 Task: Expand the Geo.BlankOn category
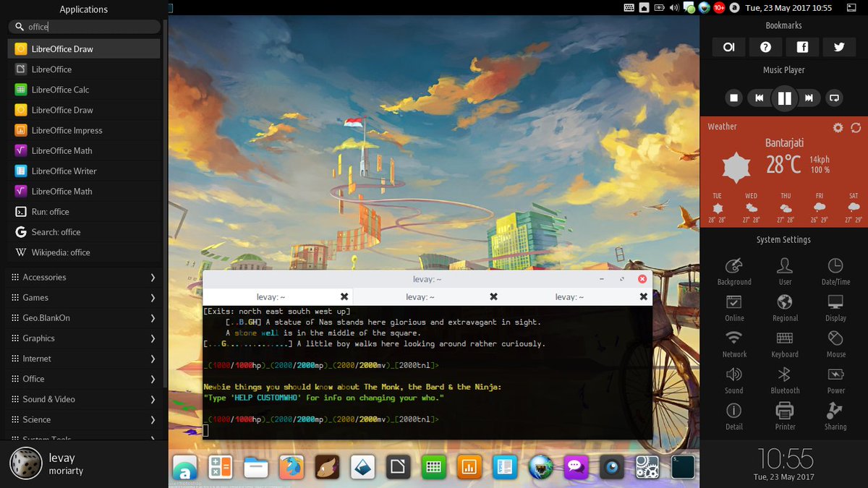pos(84,318)
